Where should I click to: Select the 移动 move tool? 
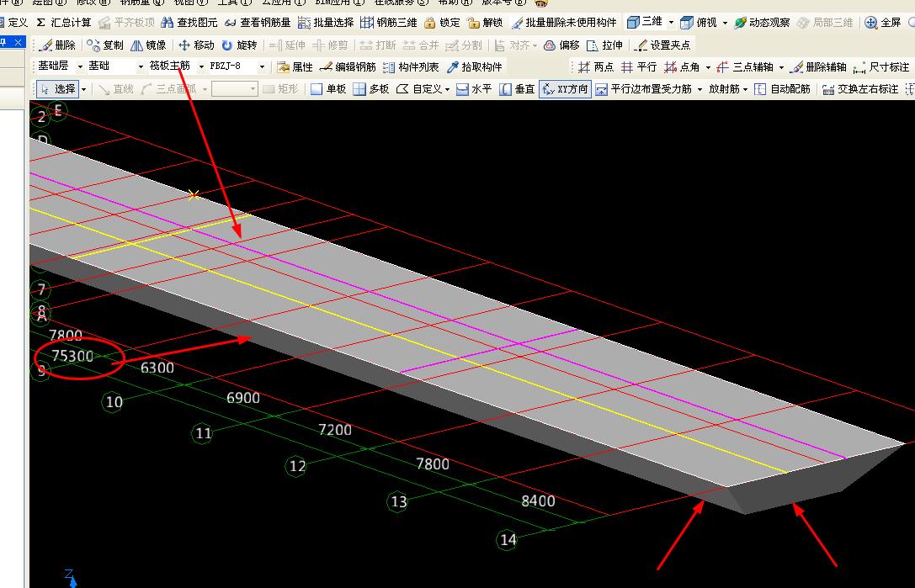click(196, 45)
